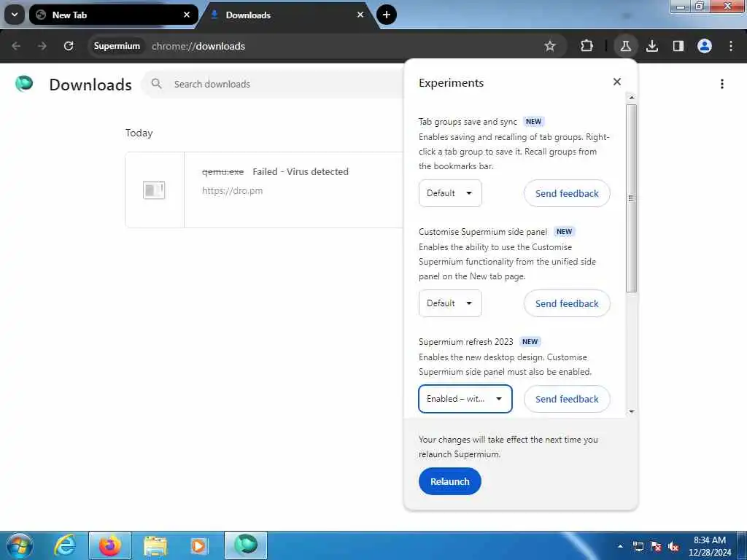The width and height of the screenshot is (747, 560).
Task: Open a new tab with plus button
Action: (387, 15)
